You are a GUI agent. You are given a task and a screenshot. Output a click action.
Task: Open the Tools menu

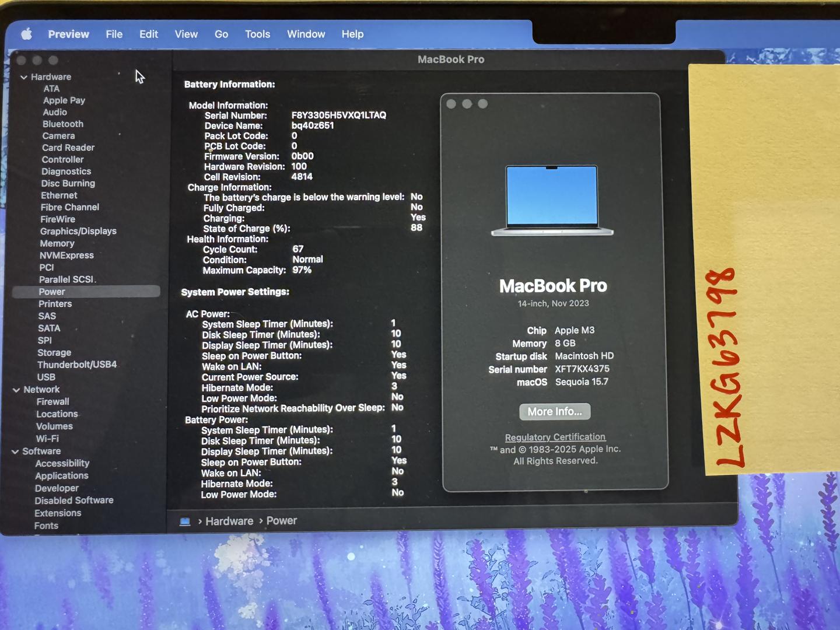[x=257, y=34]
